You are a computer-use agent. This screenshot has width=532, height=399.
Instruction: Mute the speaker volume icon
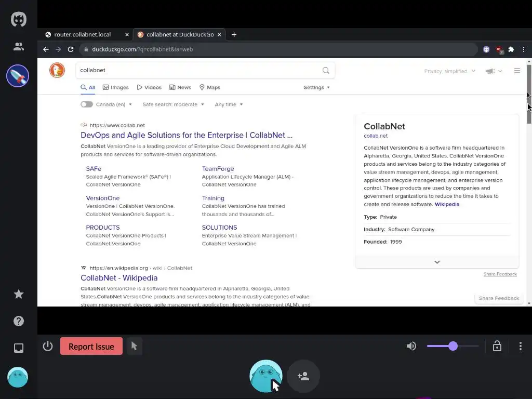(411, 346)
